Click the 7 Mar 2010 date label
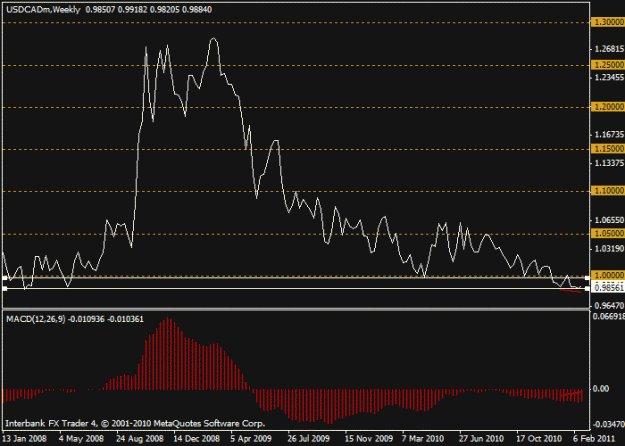Screen dimensions: 625x446 coord(423,439)
